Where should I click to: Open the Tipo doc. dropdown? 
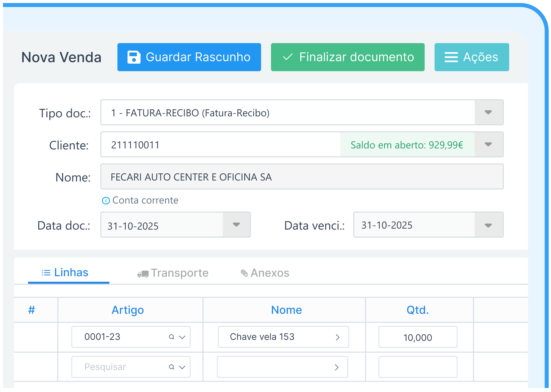(488, 112)
